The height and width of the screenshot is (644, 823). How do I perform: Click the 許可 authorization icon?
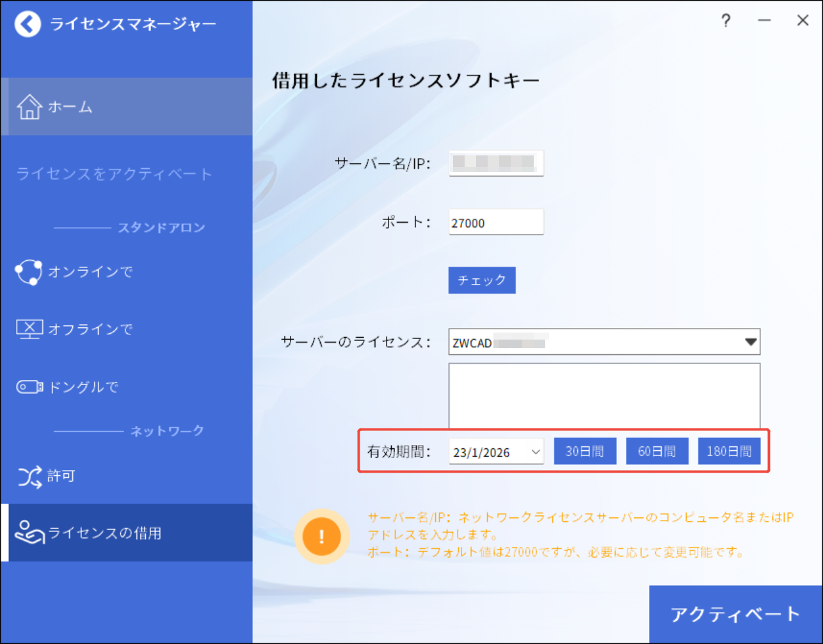(27, 476)
